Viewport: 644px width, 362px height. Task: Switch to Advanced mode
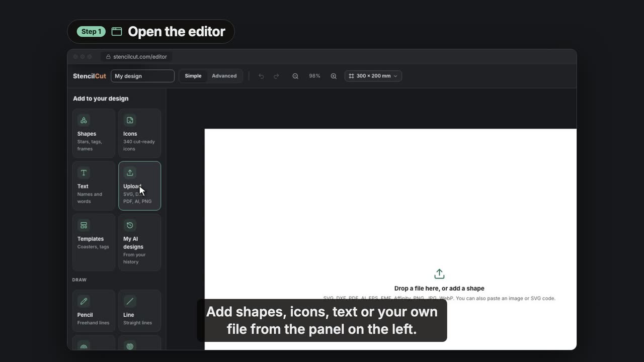tap(224, 76)
